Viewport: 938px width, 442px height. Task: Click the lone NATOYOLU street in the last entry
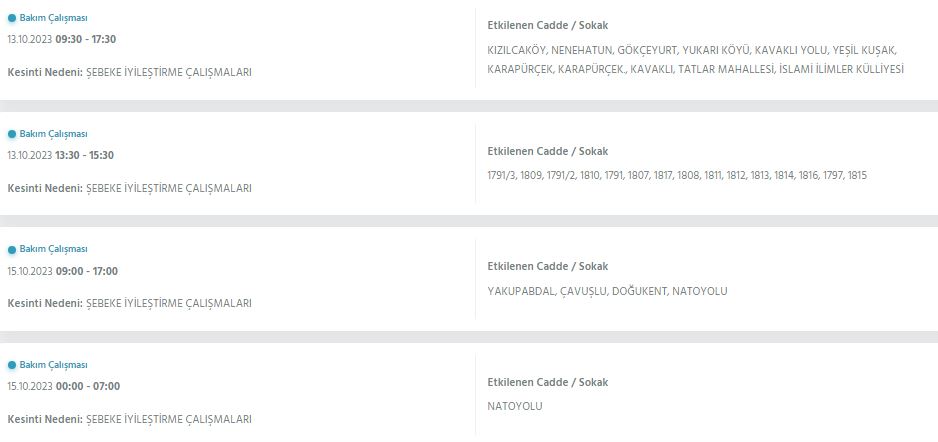click(x=515, y=406)
